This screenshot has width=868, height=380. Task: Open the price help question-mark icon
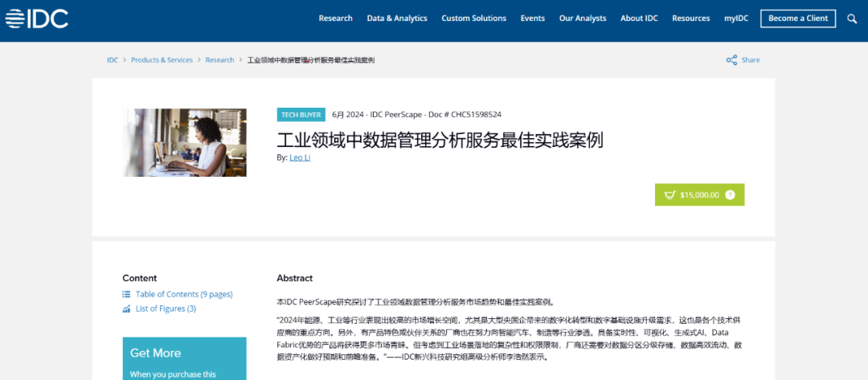click(730, 194)
